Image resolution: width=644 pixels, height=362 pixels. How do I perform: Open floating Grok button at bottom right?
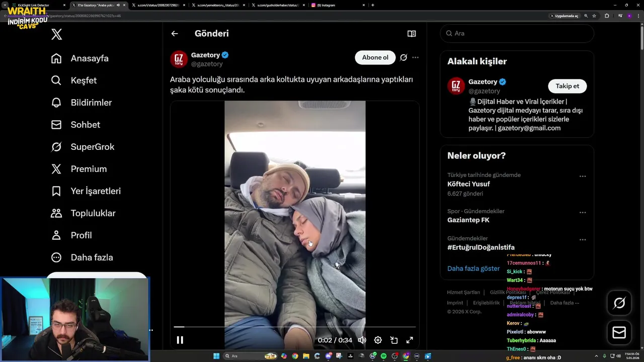(619, 303)
